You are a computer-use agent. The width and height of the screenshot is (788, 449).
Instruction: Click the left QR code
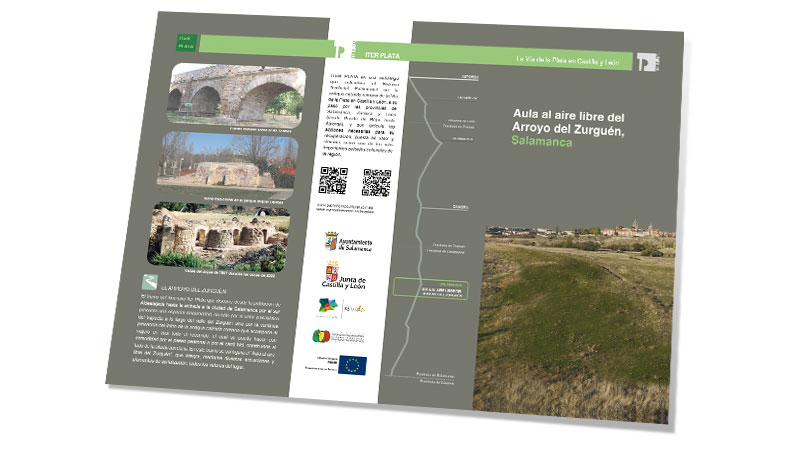tap(333, 180)
